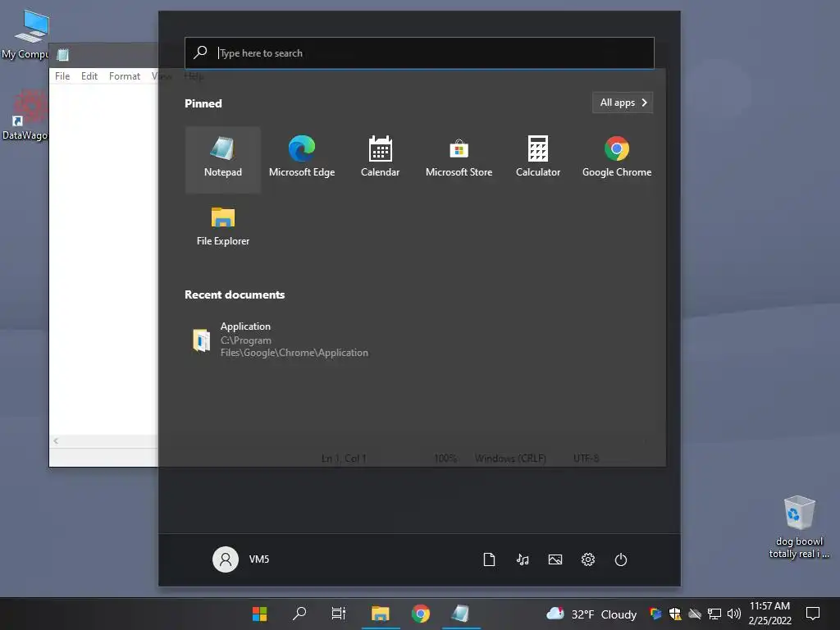840x630 pixels.
Task: Open the File menu in Notepad
Action: pos(62,76)
